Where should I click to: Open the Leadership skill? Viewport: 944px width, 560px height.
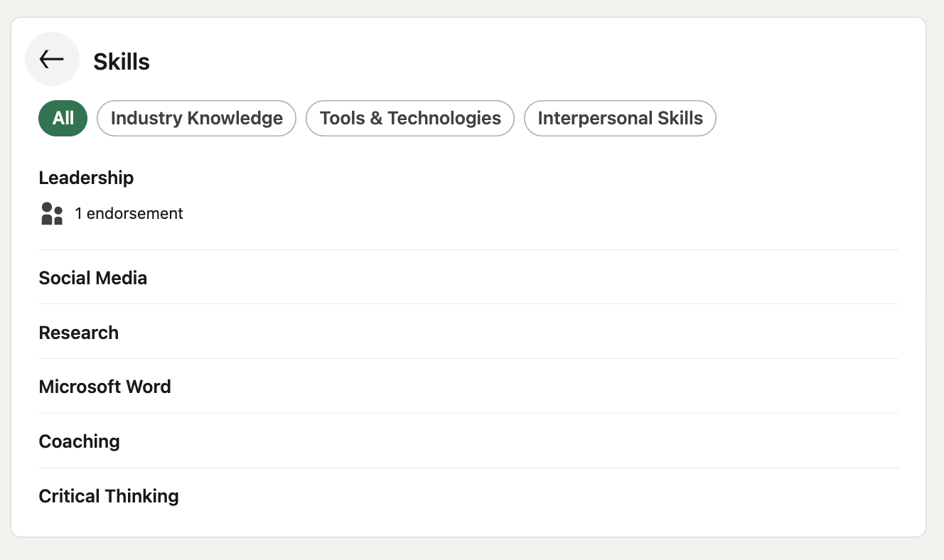click(x=86, y=178)
